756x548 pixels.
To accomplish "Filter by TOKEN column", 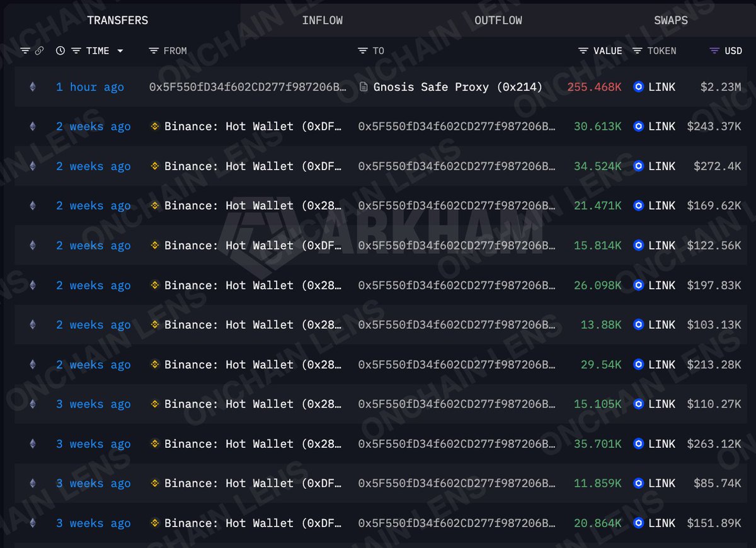I will tap(638, 51).
